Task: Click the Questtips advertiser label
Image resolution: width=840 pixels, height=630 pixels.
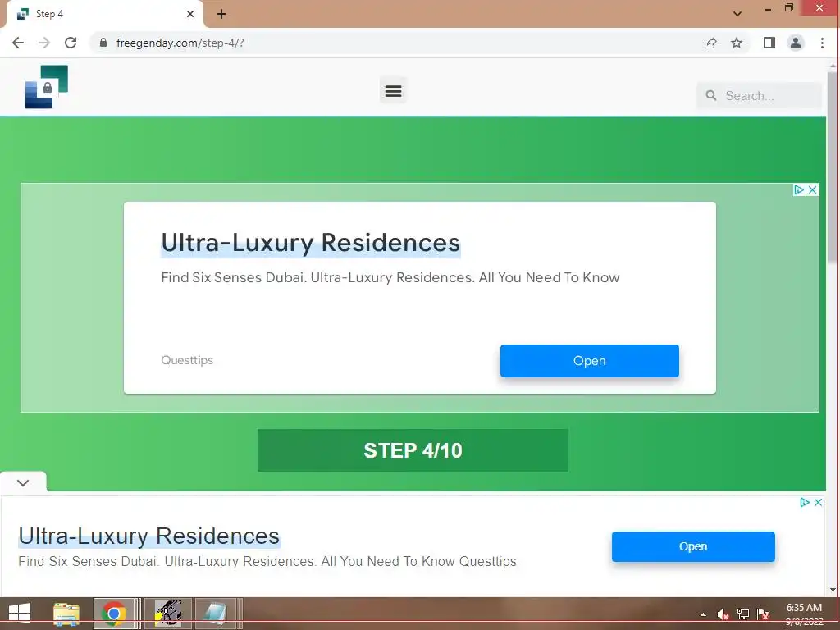Action: tap(187, 360)
